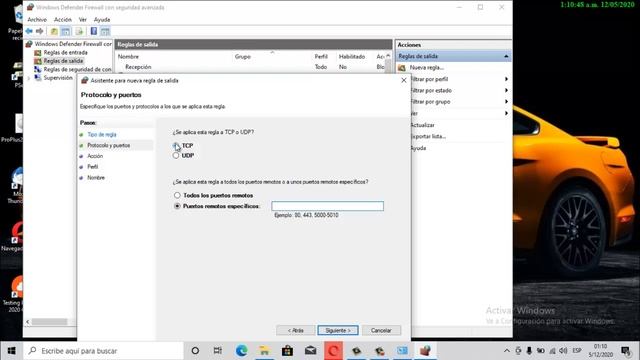The height and width of the screenshot is (360, 640).
Task: Open the help book toolbar icon
Action: [x=93, y=31]
